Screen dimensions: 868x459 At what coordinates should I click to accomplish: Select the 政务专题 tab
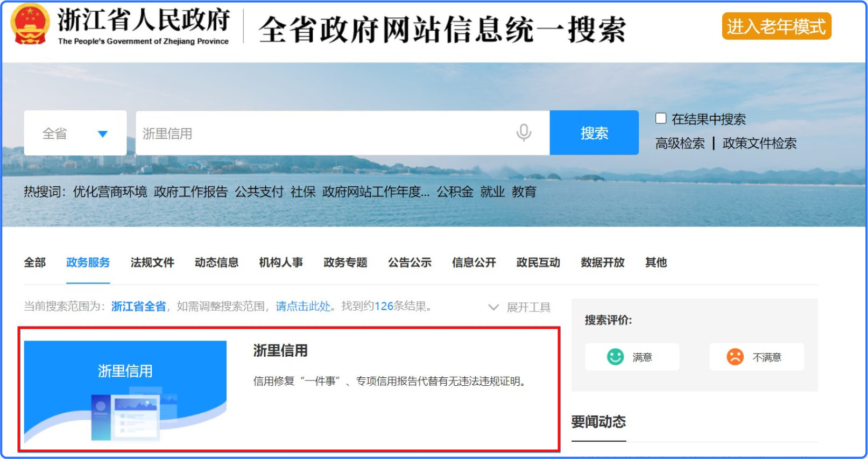(x=345, y=263)
